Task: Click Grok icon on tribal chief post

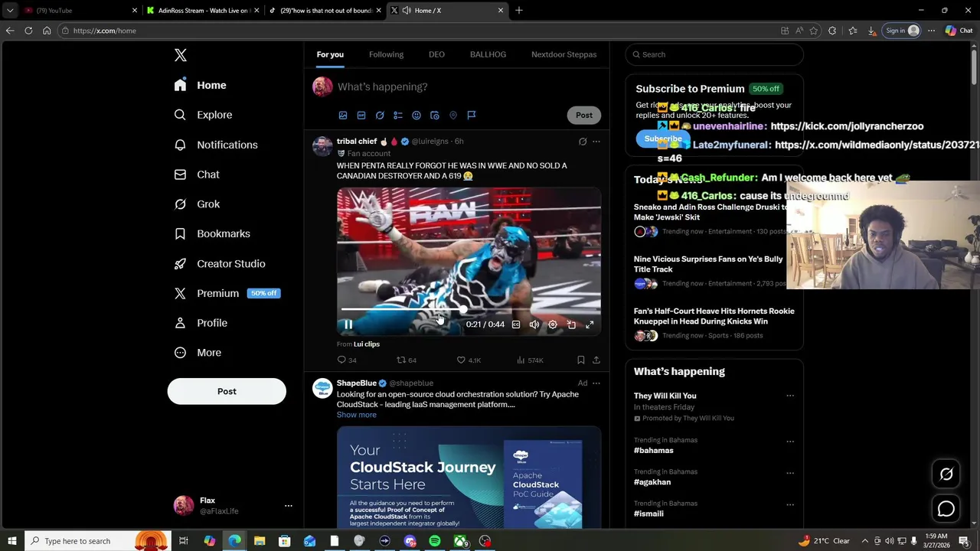Action: tap(583, 142)
